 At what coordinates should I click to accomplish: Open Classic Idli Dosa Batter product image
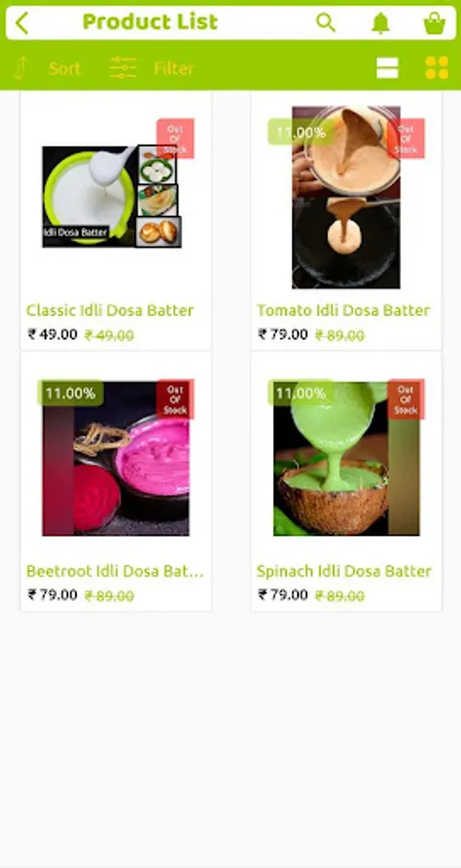click(112, 197)
